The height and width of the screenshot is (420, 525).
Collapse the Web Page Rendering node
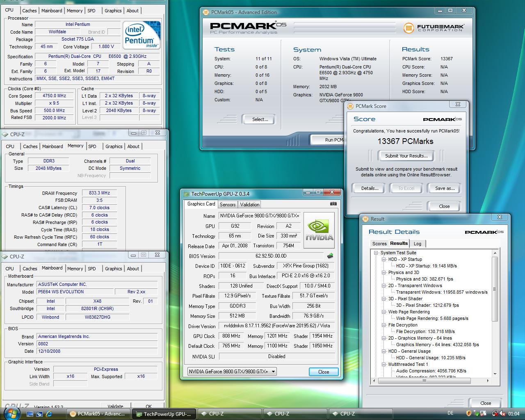coord(384,312)
